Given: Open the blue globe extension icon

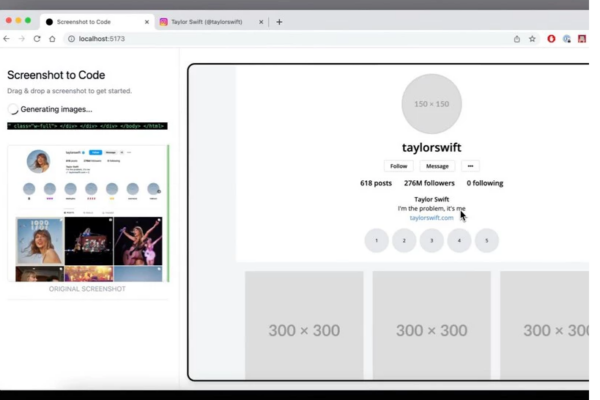Looking at the screenshot, I should [567, 39].
